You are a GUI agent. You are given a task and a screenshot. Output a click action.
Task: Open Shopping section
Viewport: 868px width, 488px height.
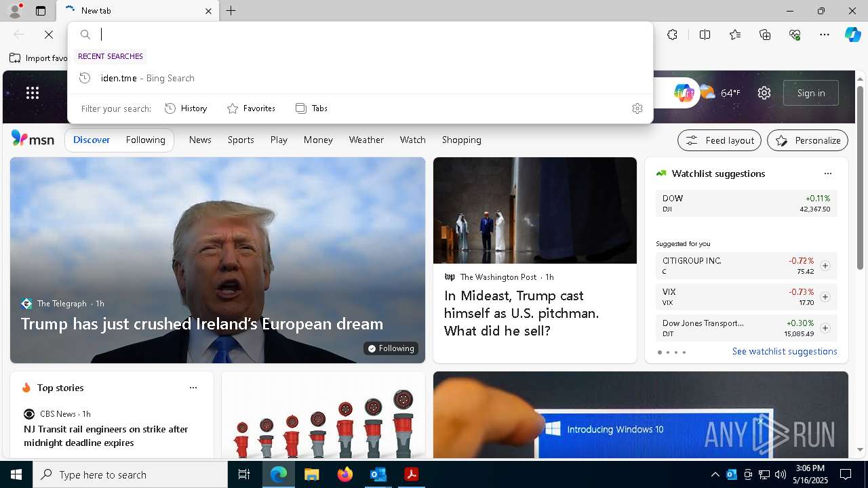click(462, 140)
